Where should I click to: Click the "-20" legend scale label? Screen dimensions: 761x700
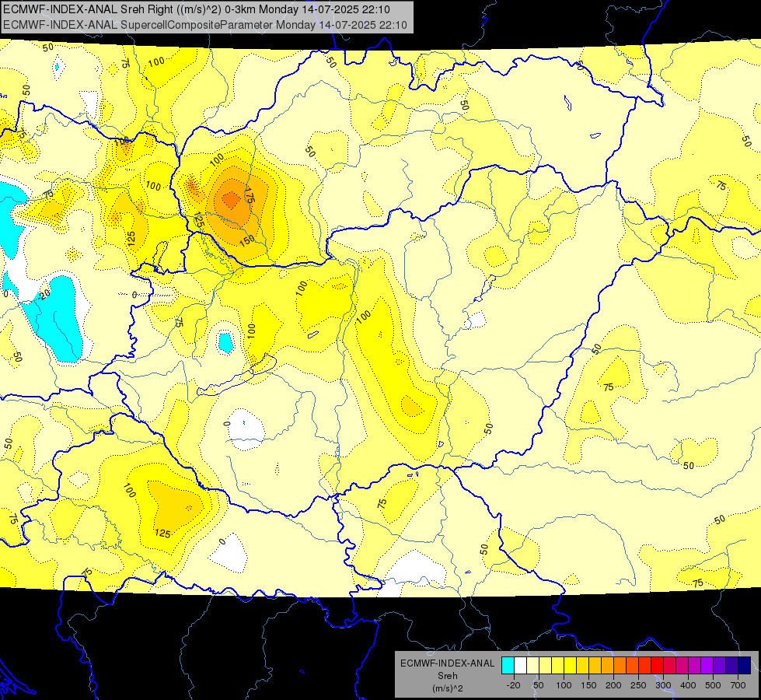coord(514,685)
